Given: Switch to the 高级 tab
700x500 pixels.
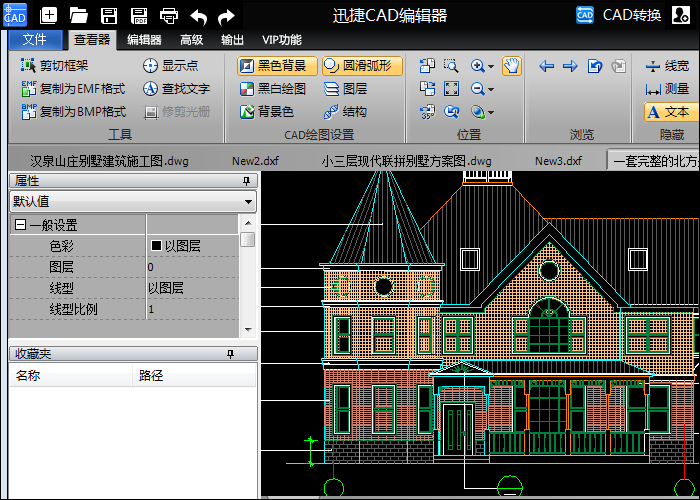Looking at the screenshot, I should point(192,40).
